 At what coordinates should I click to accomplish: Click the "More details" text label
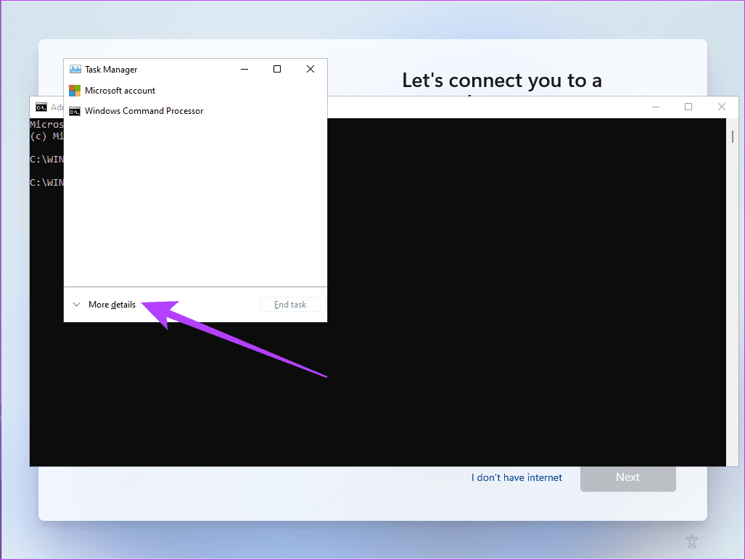(112, 305)
